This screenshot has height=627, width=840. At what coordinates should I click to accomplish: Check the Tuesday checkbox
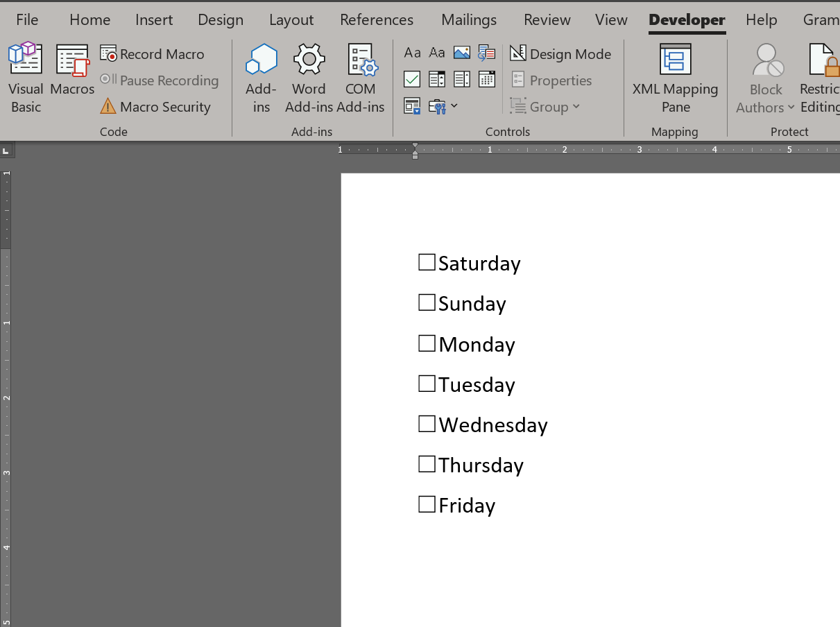coord(427,384)
